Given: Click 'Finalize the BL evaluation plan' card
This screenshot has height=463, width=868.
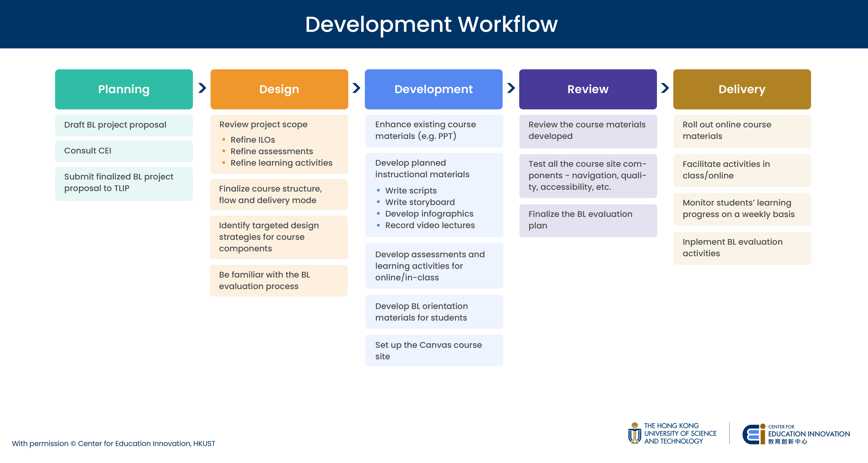Looking at the screenshot, I should pos(588,221).
